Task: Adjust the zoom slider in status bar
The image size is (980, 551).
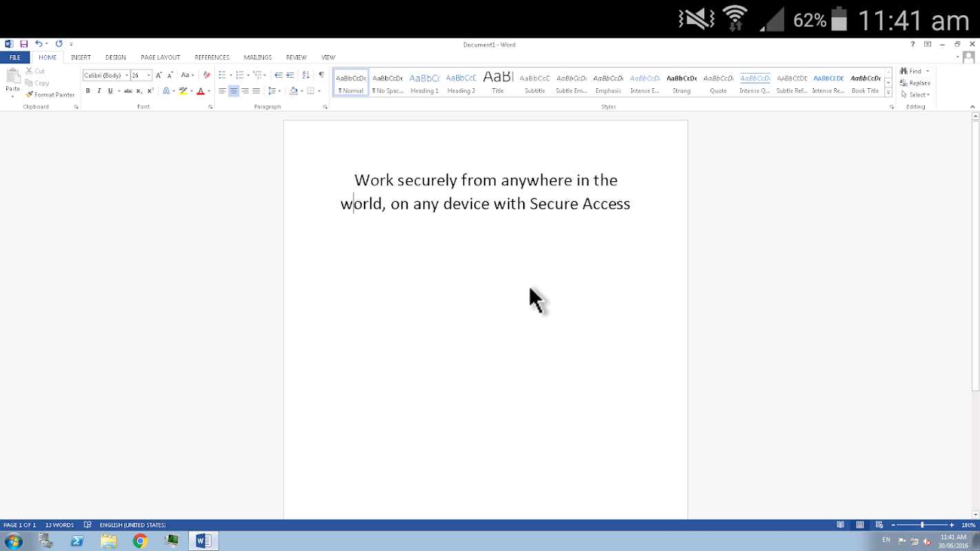Action: click(x=922, y=525)
